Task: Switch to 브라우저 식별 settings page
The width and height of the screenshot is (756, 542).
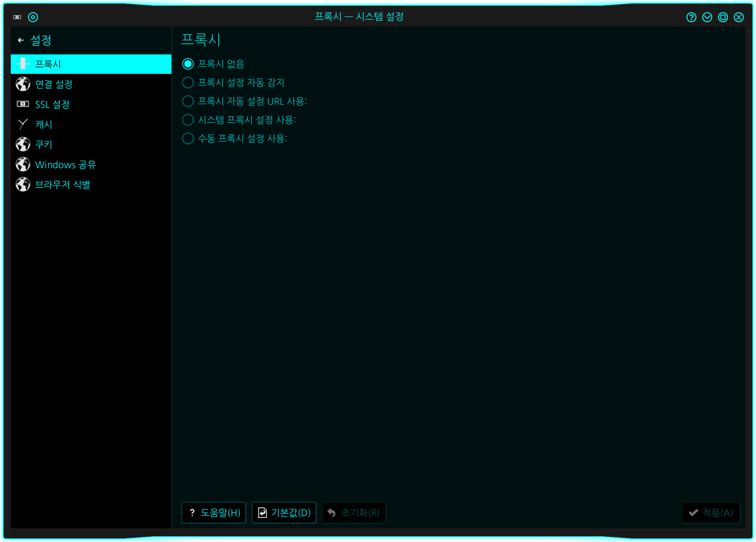Action: (x=62, y=185)
